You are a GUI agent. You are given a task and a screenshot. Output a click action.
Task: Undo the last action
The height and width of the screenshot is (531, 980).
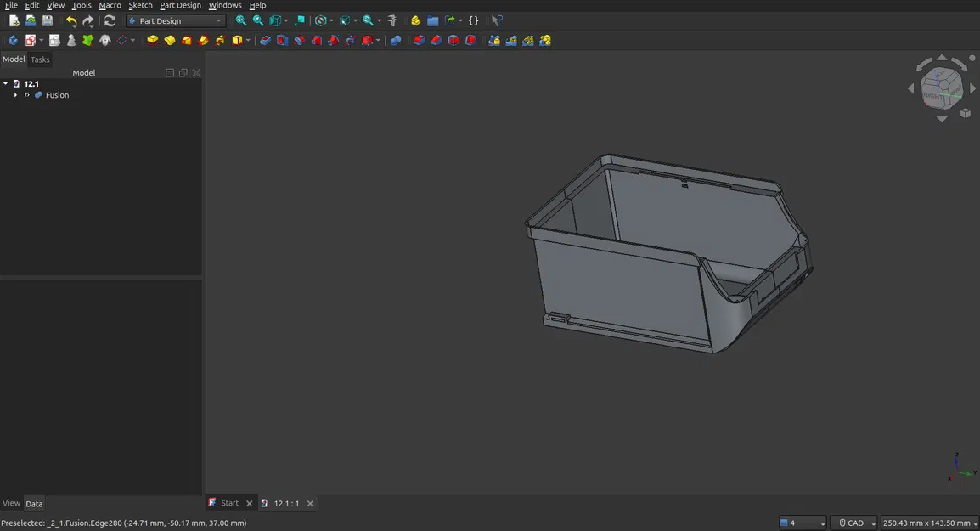[x=70, y=20]
